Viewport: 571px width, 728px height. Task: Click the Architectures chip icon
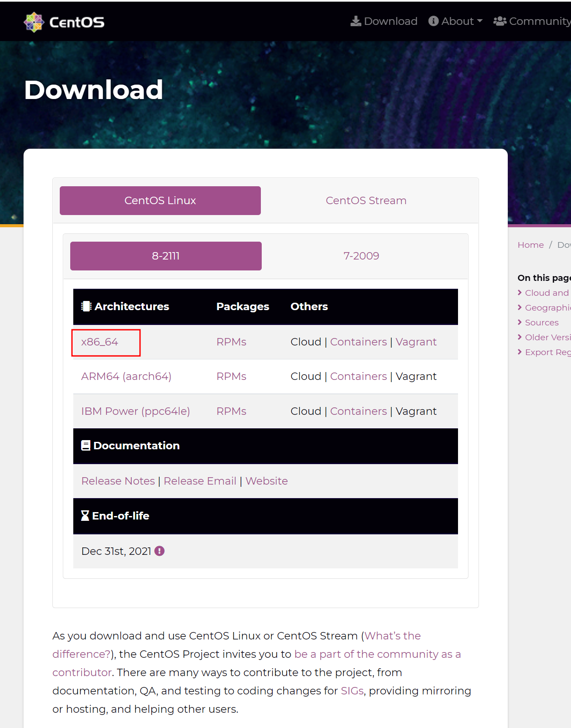pos(86,306)
